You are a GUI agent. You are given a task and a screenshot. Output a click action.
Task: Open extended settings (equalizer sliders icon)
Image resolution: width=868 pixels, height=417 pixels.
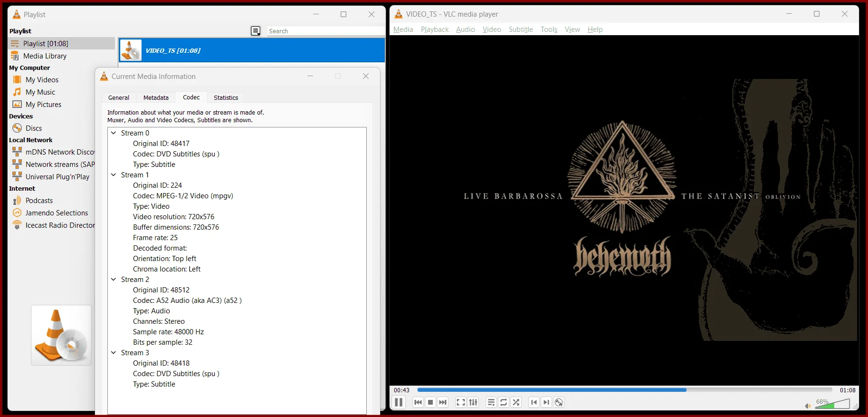click(473, 402)
